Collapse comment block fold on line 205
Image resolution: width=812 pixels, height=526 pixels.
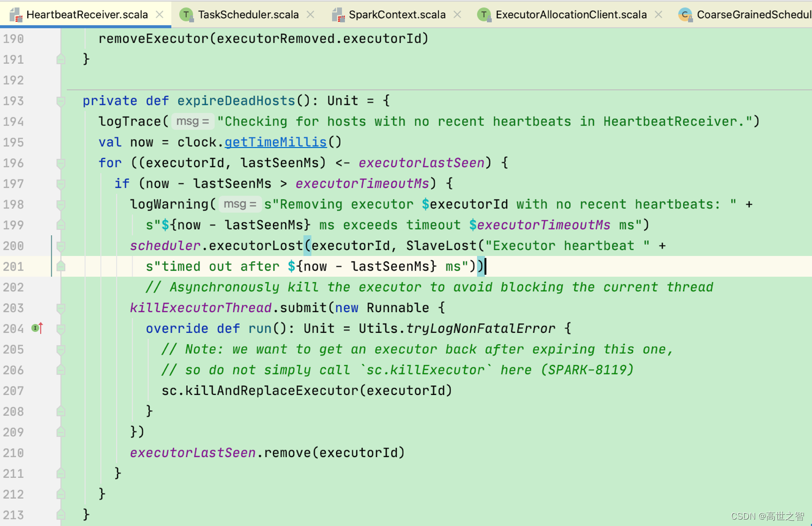click(61, 350)
